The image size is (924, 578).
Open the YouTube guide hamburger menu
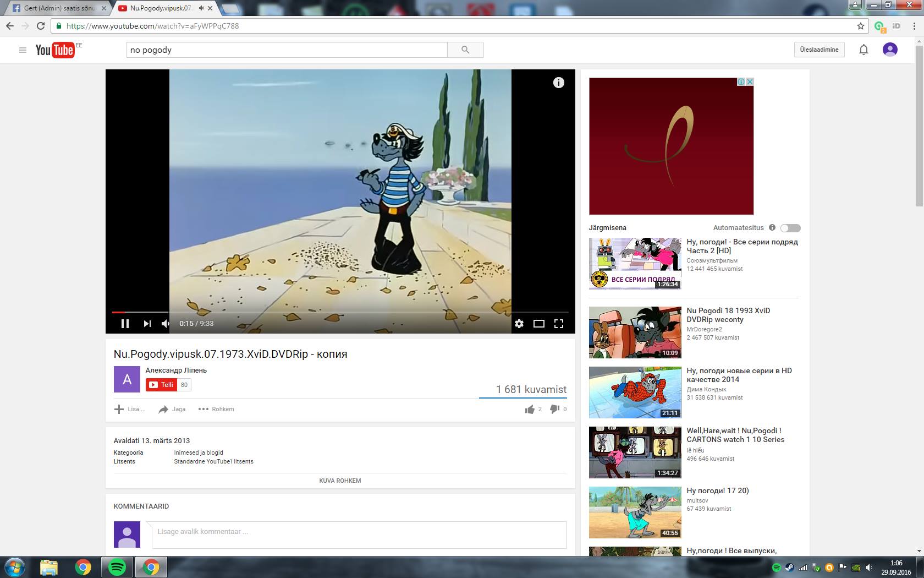tap(23, 50)
